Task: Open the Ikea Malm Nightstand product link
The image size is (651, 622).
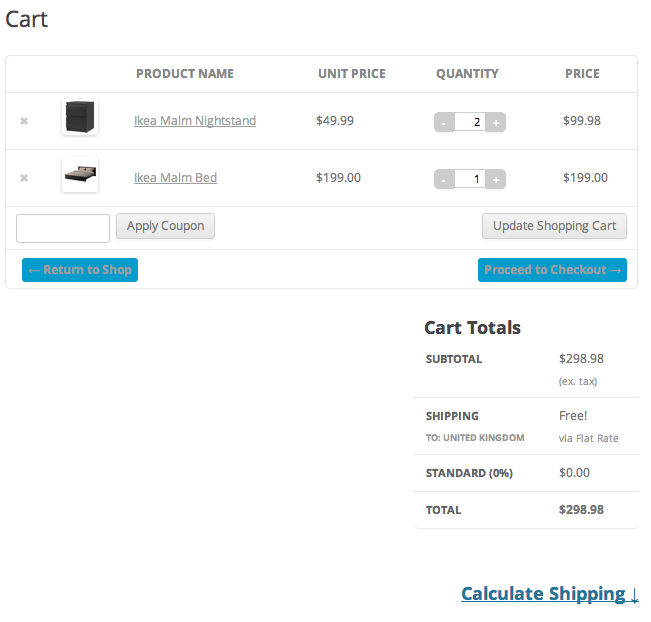Action: [x=195, y=121]
